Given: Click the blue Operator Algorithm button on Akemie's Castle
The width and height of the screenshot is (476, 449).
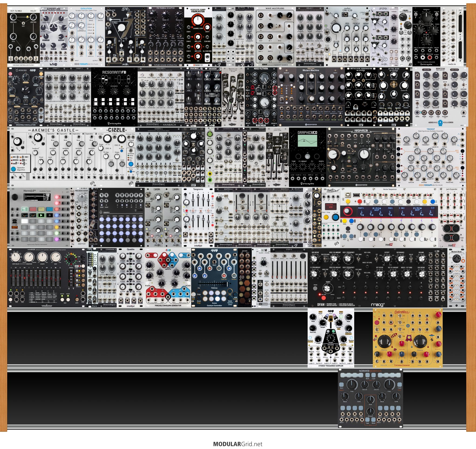Looking at the screenshot, I should (x=14, y=169).
